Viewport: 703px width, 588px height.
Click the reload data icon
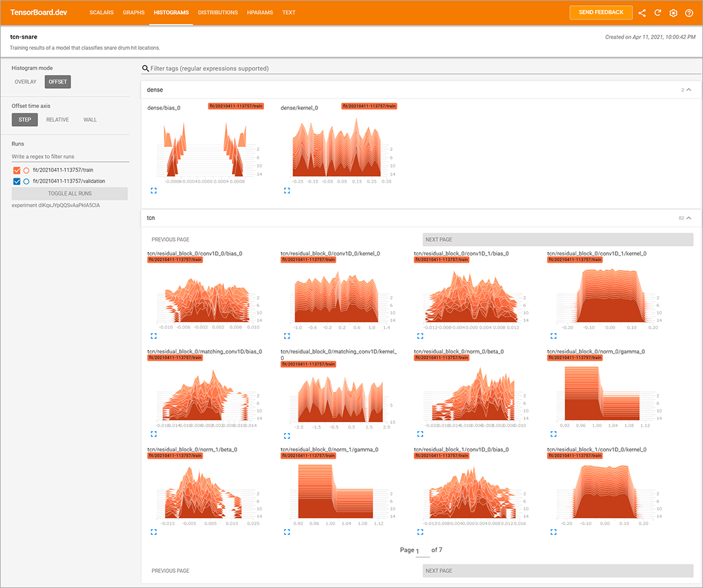coord(658,12)
